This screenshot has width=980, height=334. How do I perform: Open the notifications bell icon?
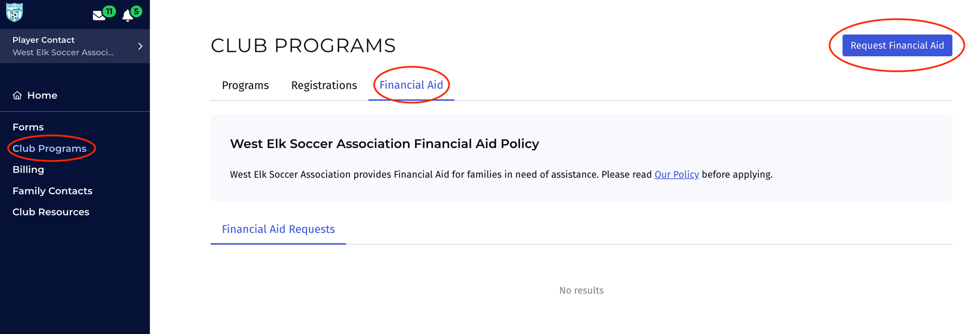pos(127,16)
